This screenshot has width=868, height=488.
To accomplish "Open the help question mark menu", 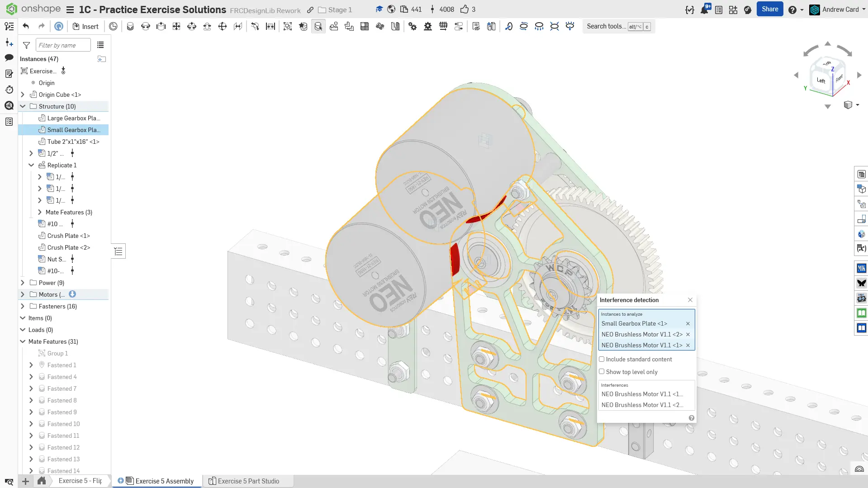I will (x=792, y=9).
